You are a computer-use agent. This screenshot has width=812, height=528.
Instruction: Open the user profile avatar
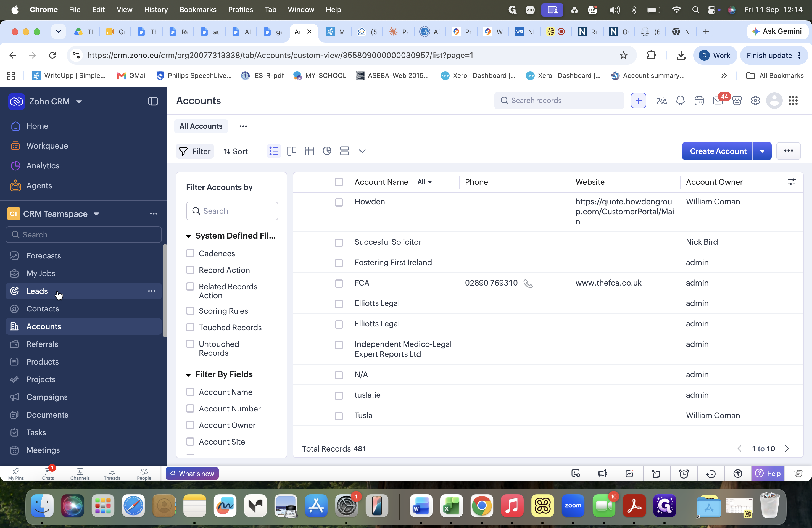pos(774,101)
